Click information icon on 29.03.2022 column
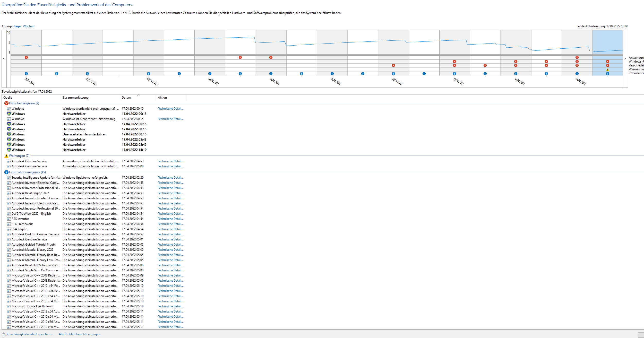644x338 pixels. tap(26, 74)
